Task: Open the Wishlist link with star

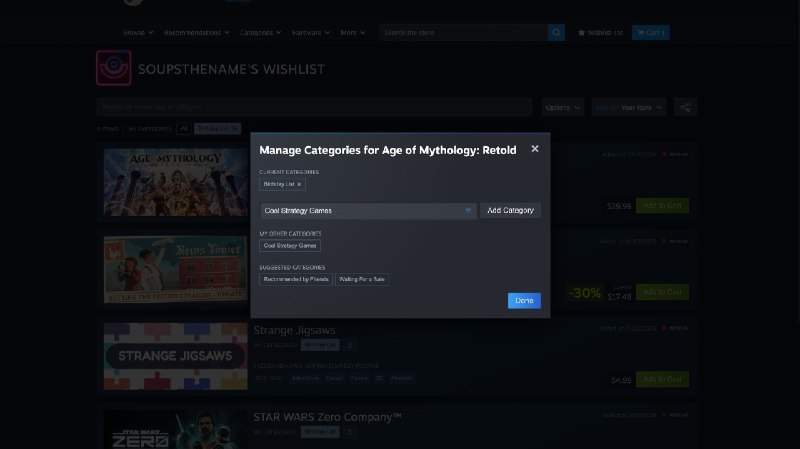Action: click(600, 33)
